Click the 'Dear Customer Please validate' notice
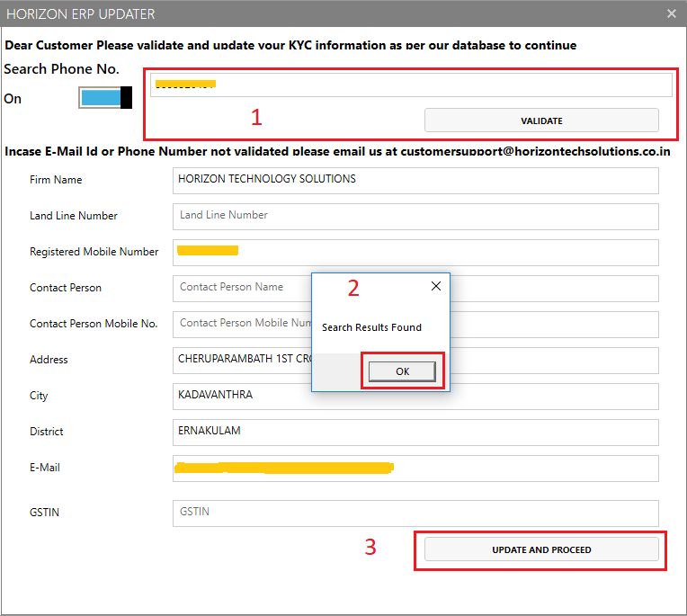This screenshot has width=687, height=616. pos(290,45)
